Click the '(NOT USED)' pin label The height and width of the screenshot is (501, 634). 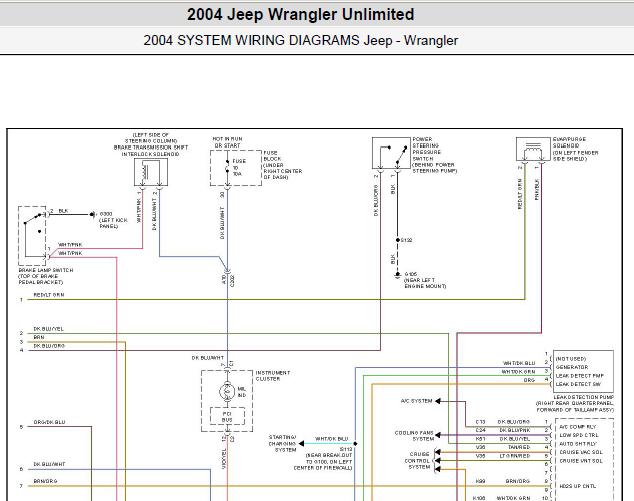click(571, 359)
